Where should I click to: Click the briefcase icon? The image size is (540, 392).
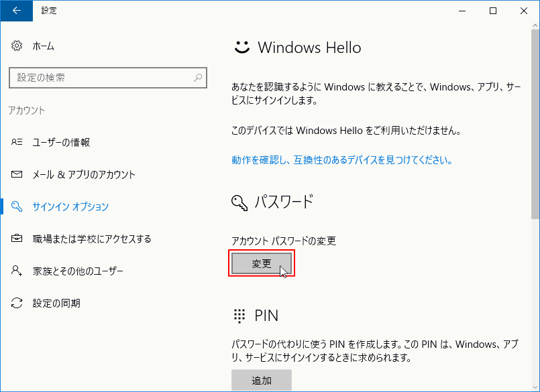click(x=17, y=238)
